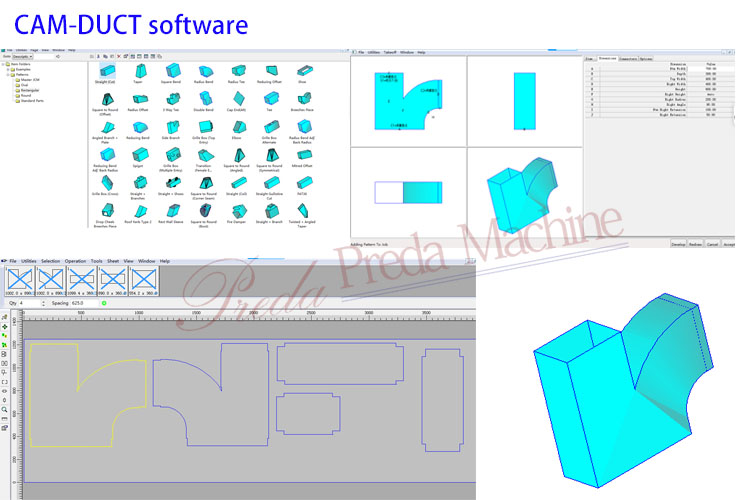Click the Spacing input field

(x=84, y=303)
